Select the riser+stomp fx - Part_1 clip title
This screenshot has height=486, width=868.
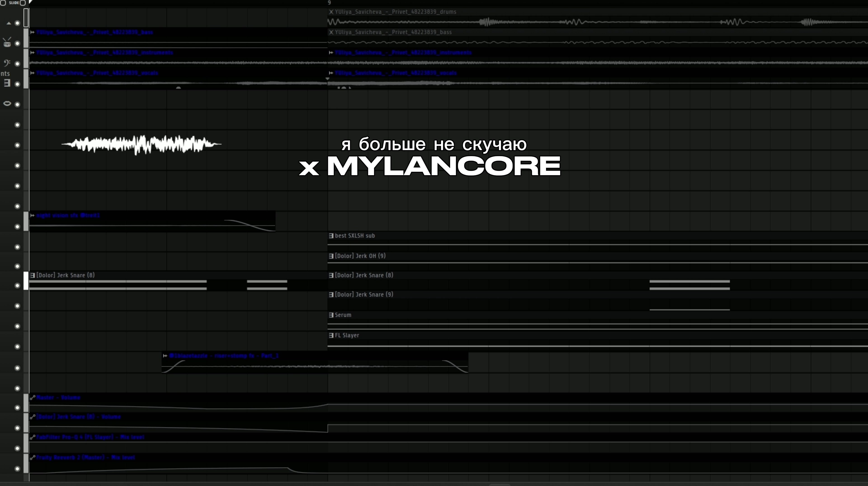click(x=224, y=356)
